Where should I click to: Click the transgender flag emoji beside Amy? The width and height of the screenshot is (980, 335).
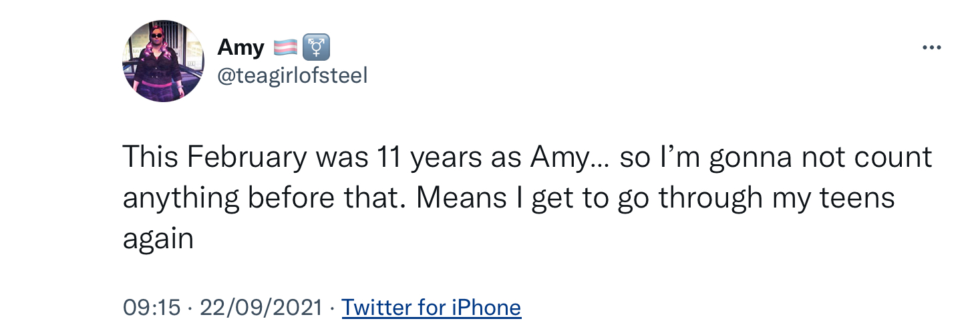(287, 48)
